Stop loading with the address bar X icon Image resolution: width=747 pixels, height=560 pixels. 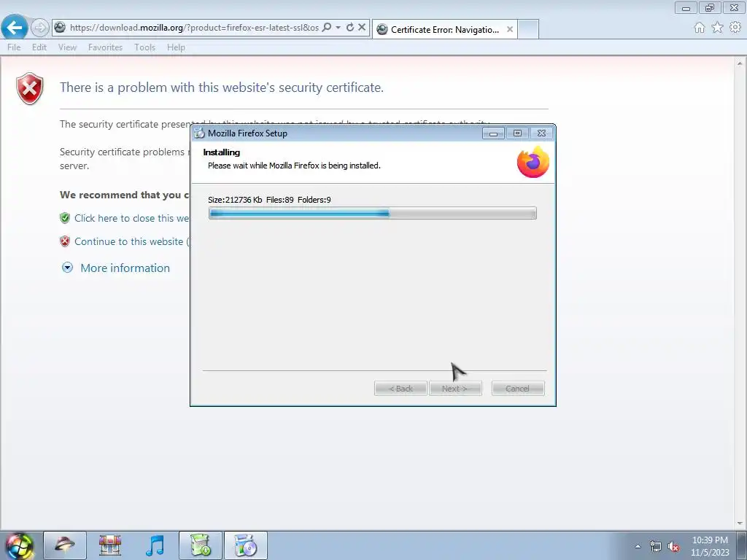point(362,27)
